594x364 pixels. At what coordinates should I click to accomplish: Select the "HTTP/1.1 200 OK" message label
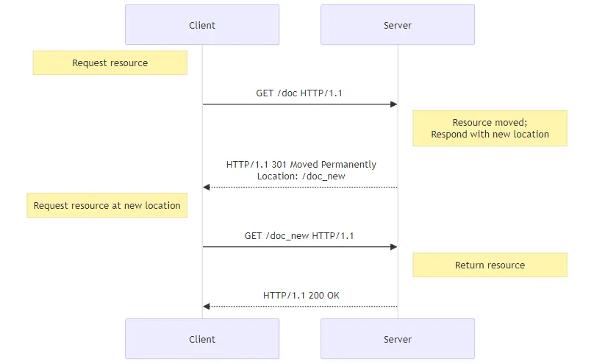tap(301, 296)
